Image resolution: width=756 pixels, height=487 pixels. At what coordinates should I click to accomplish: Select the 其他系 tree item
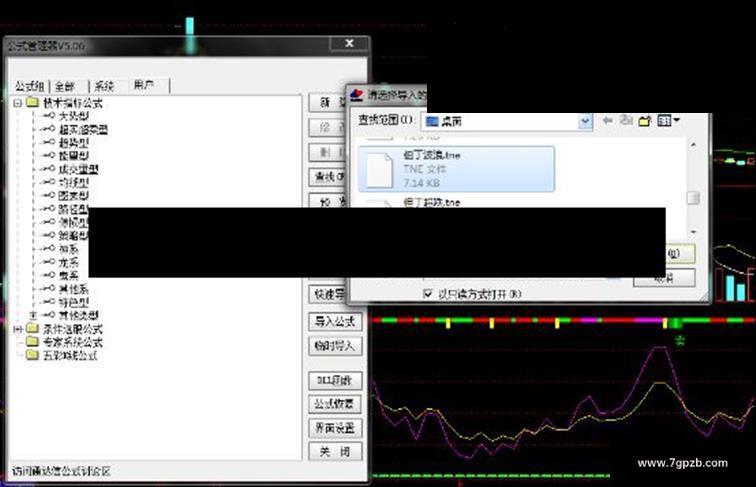point(73,289)
